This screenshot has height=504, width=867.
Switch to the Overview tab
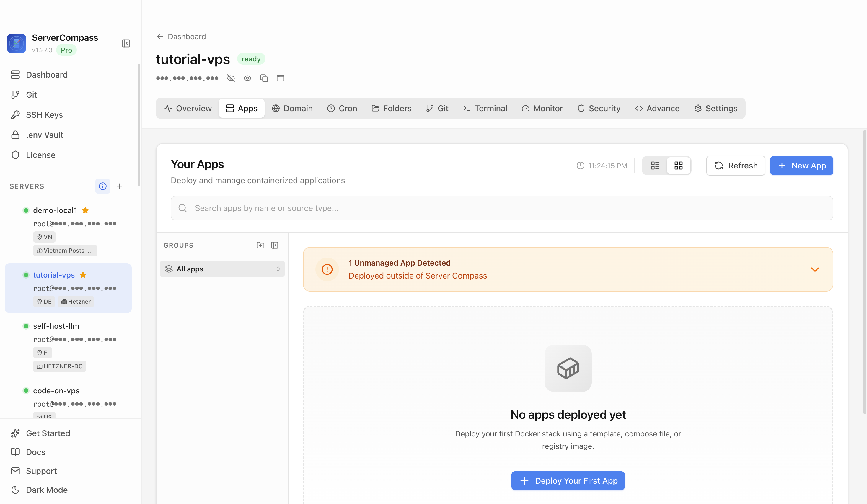188,108
